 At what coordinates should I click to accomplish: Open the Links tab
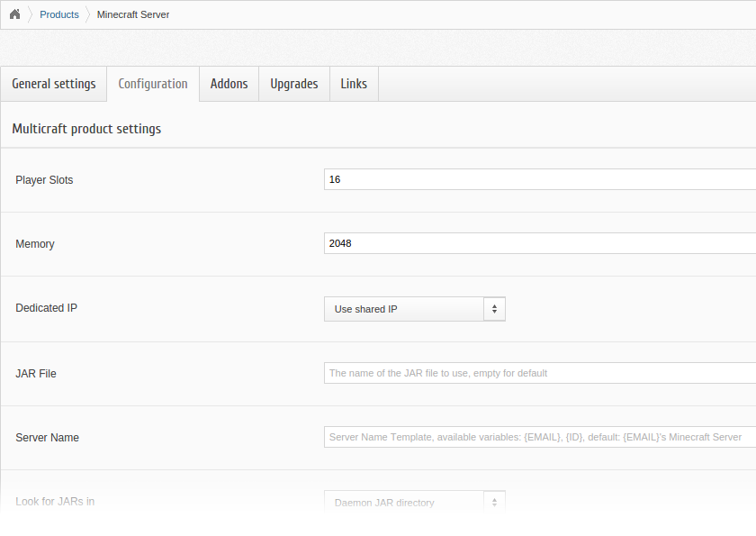(354, 84)
